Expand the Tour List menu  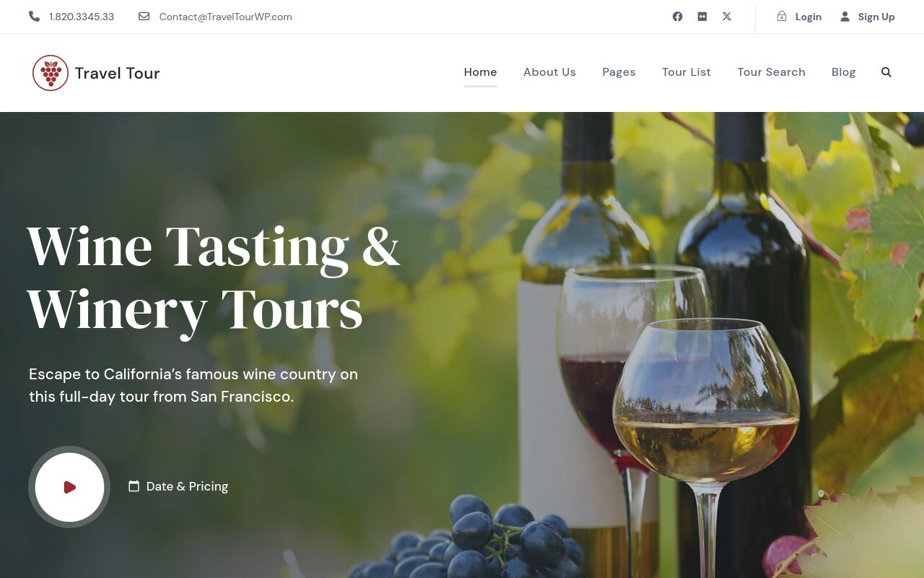coord(687,72)
